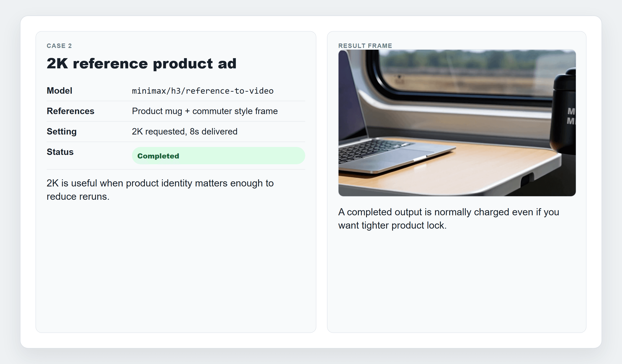Click the CASE 2 label
Screen dimensions: 622x364
coord(59,46)
